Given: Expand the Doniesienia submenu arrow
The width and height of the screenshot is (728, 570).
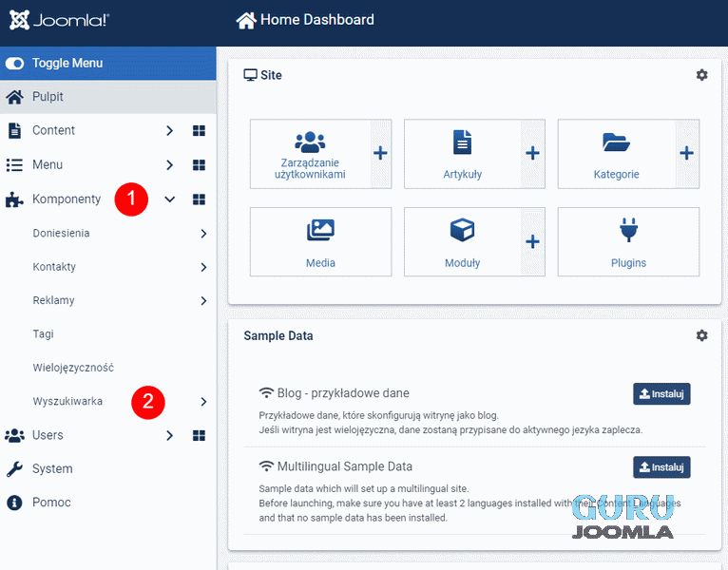Looking at the screenshot, I should 203,234.
